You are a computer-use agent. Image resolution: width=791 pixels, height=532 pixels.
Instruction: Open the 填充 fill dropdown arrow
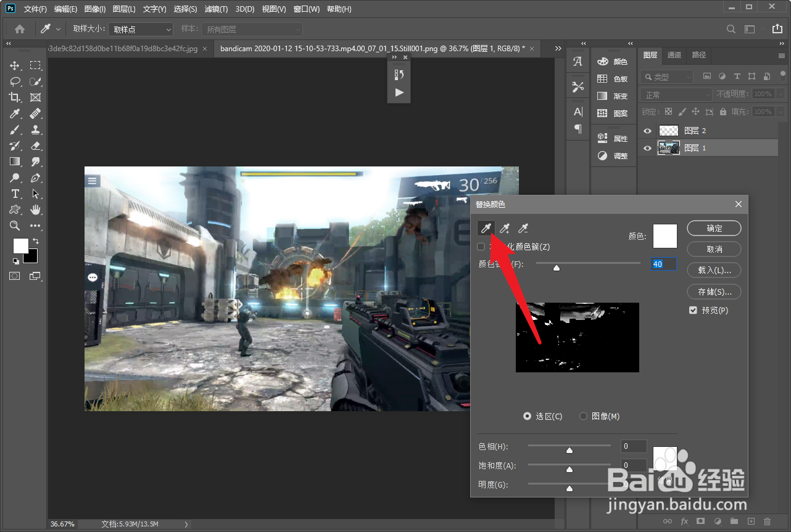(781, 112)
